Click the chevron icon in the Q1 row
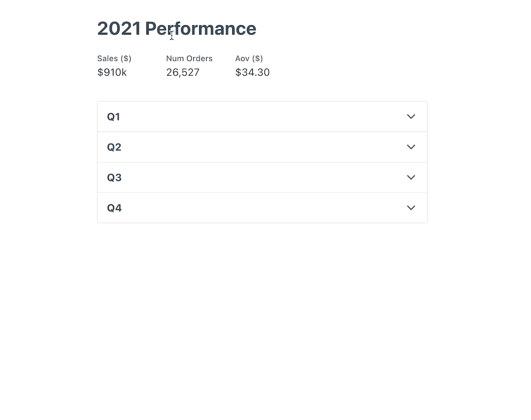 tap(411, 117)
